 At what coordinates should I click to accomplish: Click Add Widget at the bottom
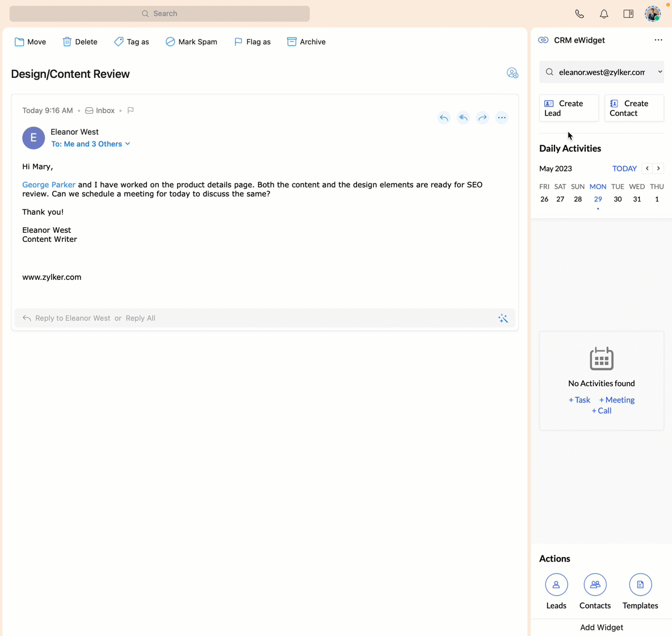tap(601, 627)
